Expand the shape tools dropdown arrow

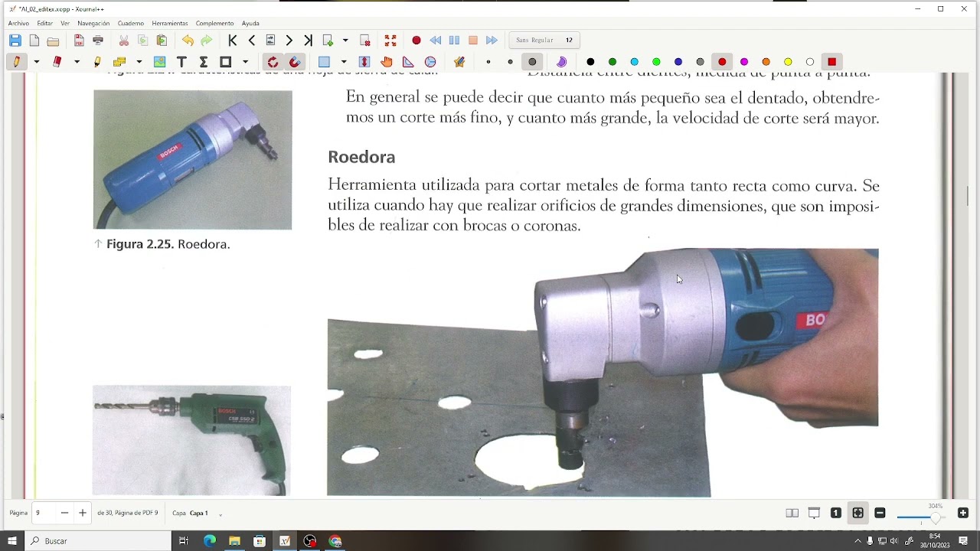pos(245,62)
